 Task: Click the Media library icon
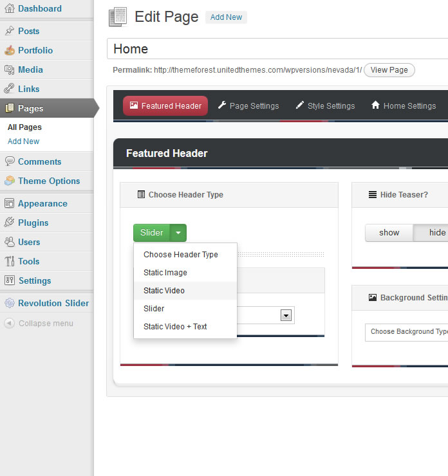coord(9,69)
